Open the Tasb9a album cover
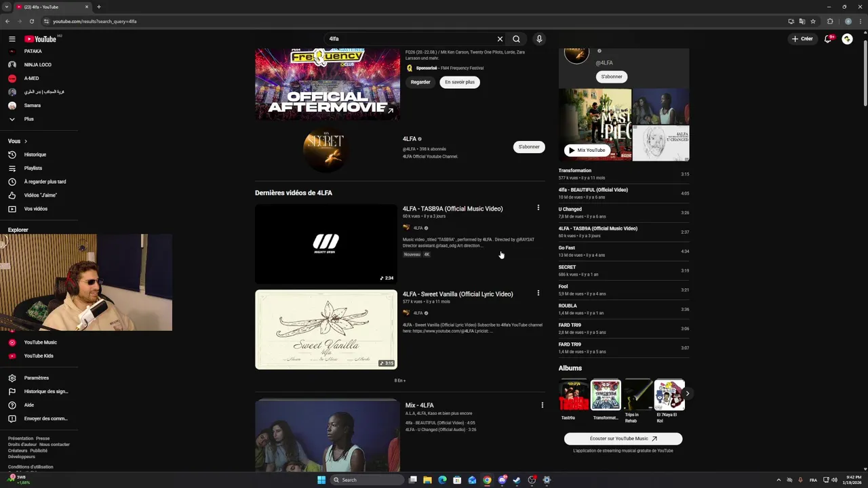This screenshot has height=488, width=868. 574,394
